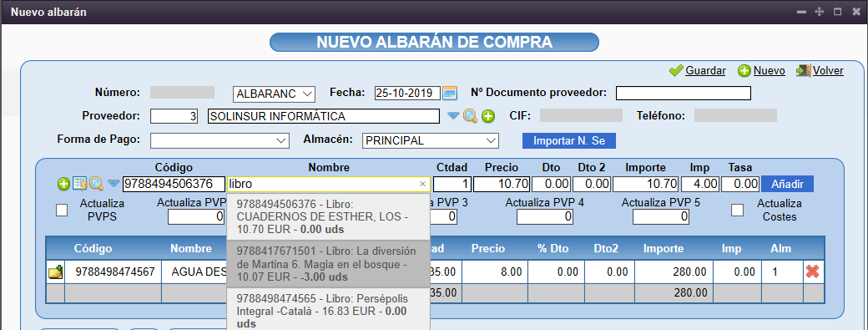Open the product table list icon
The image size is (868, 330).
coord(80,183)
